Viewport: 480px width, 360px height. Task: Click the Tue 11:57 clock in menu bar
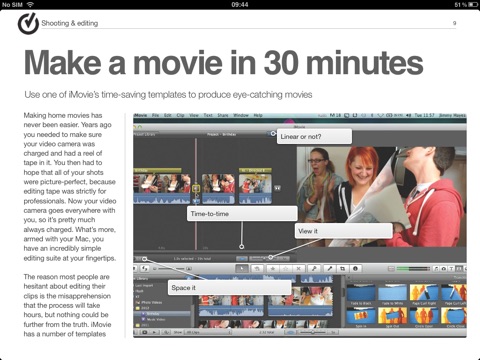424,115
